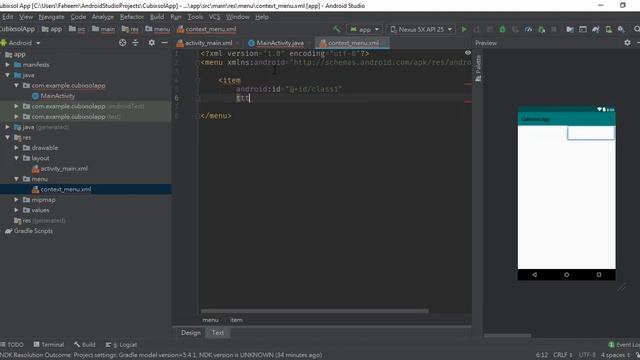The height and width of the screenshot is (360, 640).
Task: Expand com.example.cubixsolapp (test) package
Action: [x=16, y=116]
